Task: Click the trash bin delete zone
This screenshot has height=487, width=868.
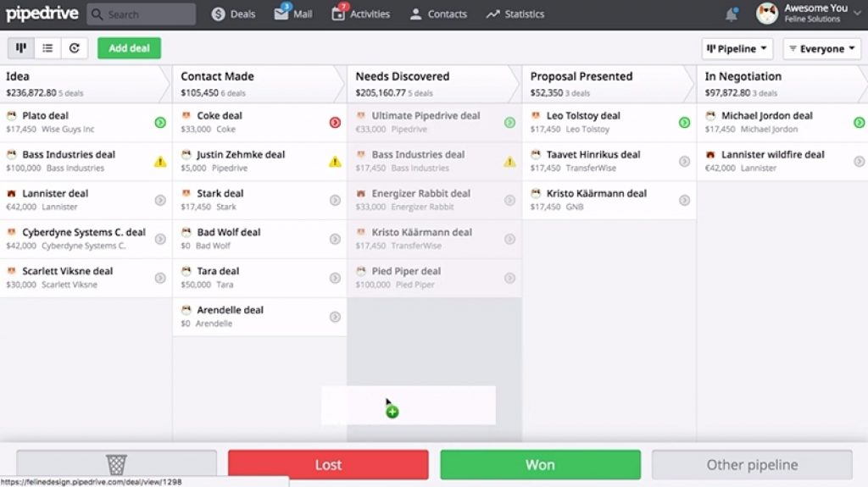Action: point(116,464)
